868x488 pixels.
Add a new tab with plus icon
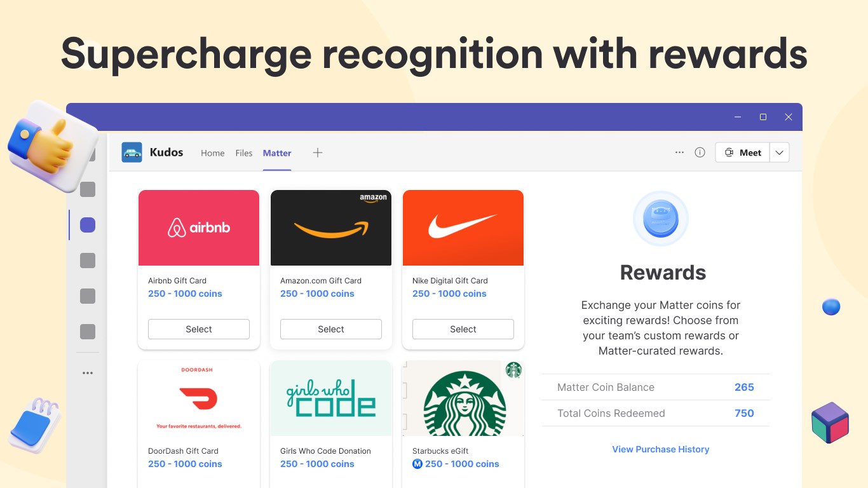[318, 152]
